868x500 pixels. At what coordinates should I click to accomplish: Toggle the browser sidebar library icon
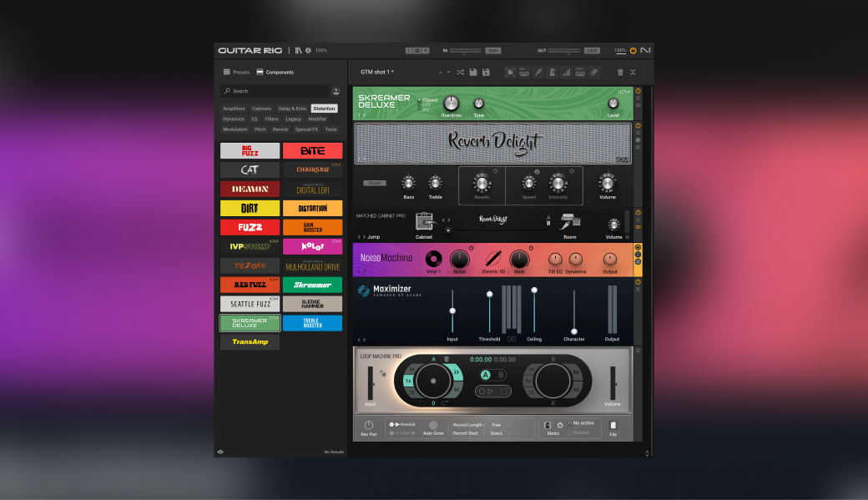point(299,50)
